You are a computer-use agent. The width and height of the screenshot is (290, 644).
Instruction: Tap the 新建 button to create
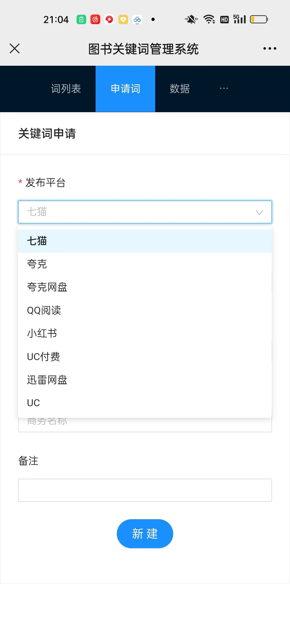coord(145,533)
